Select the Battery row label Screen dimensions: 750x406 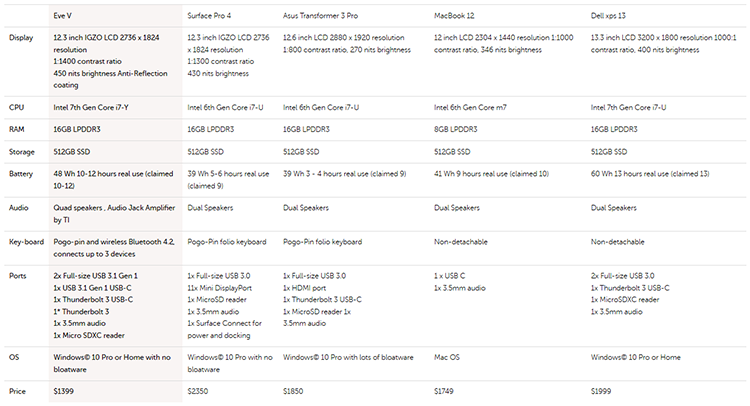click(x=23, y=173)
